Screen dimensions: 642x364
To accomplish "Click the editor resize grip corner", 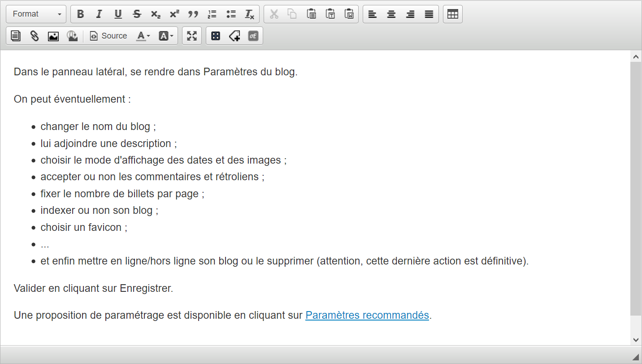I will [x=636, y=357].
